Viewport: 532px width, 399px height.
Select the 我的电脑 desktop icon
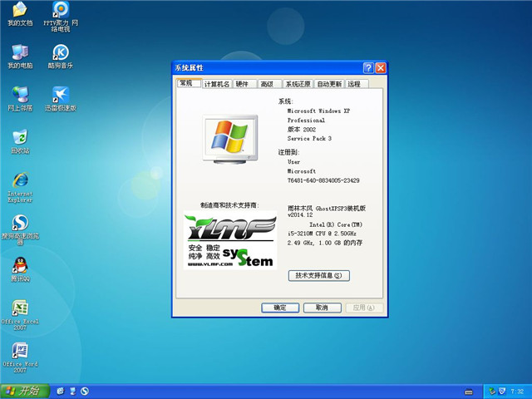tap(20, 57)
